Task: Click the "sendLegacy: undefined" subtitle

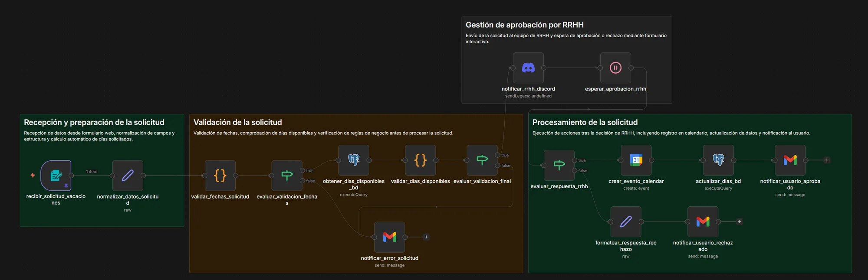Action: pos(528,96)
